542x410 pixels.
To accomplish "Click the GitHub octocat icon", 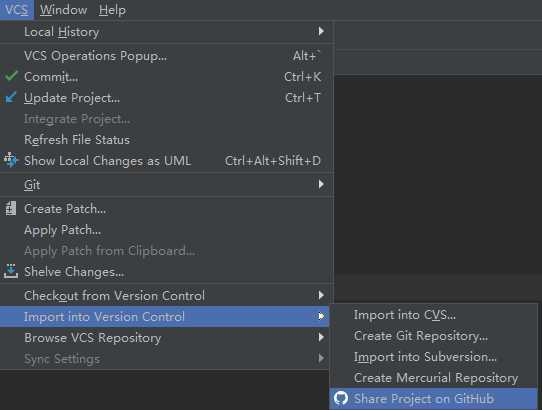I will pyautogui.click(x=341, y=398).
